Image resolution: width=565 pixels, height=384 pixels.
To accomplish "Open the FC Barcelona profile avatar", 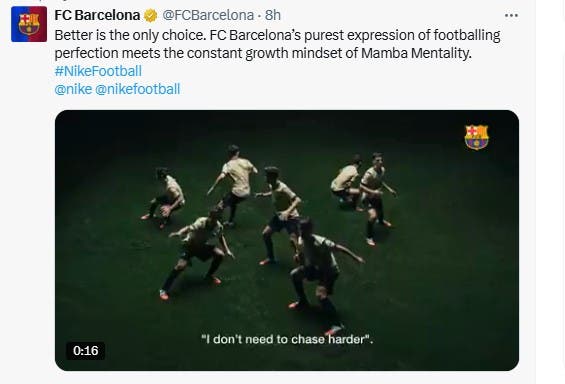I will click(x=29, y=24).
